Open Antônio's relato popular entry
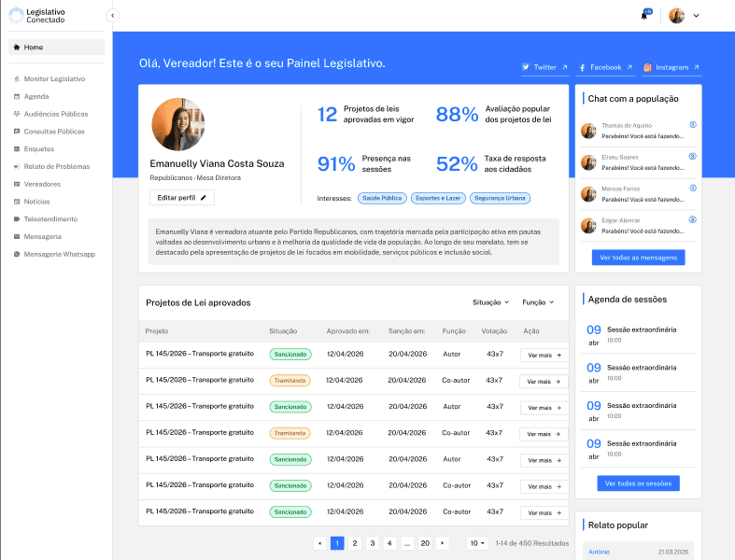The image size is (735, 560). 639,552
